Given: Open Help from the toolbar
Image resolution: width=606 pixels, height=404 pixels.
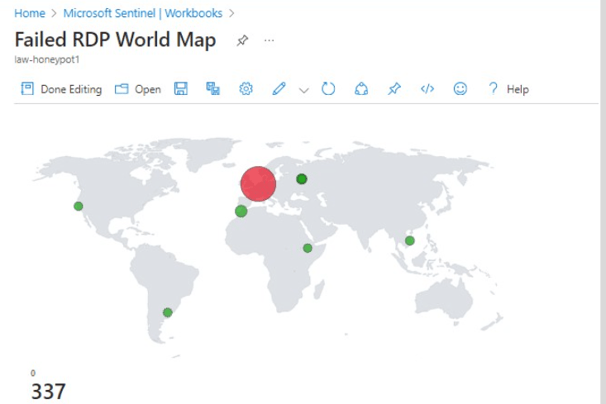Looking at the screenshot, I should point(509,89).
